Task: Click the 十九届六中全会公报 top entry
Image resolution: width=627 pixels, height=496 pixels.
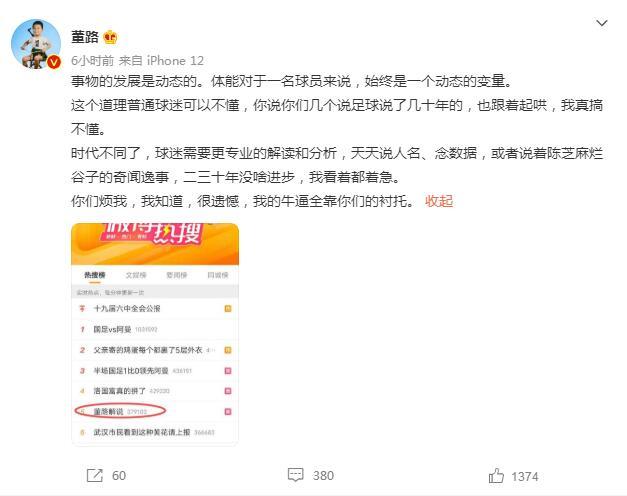Action: pyautogui.click(x=127, y=308)
